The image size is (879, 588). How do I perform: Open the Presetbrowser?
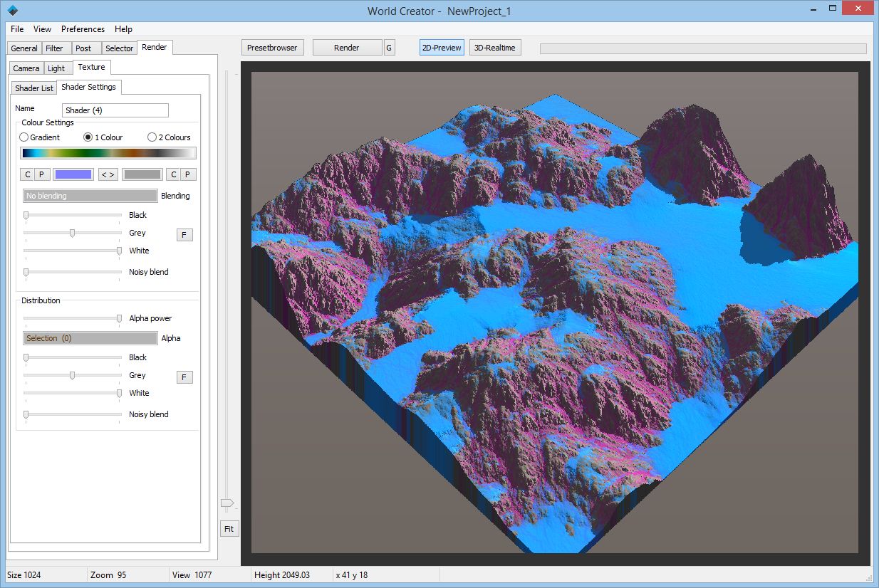[273, 47]
